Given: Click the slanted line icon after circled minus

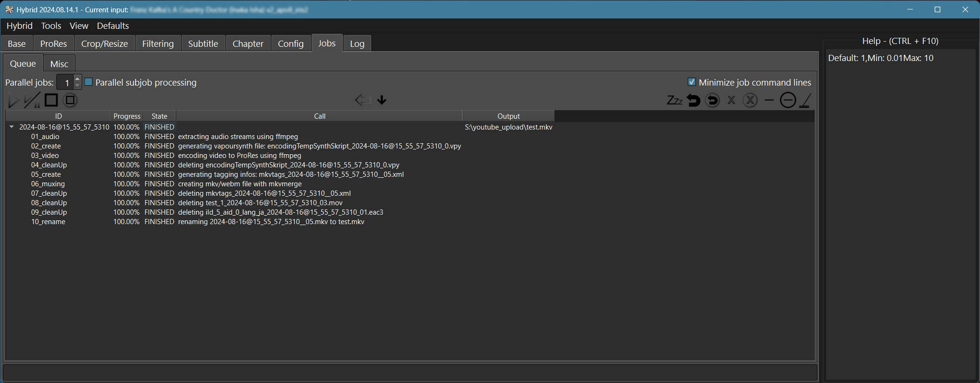Looking at the screenshot, I should [805, 100].
